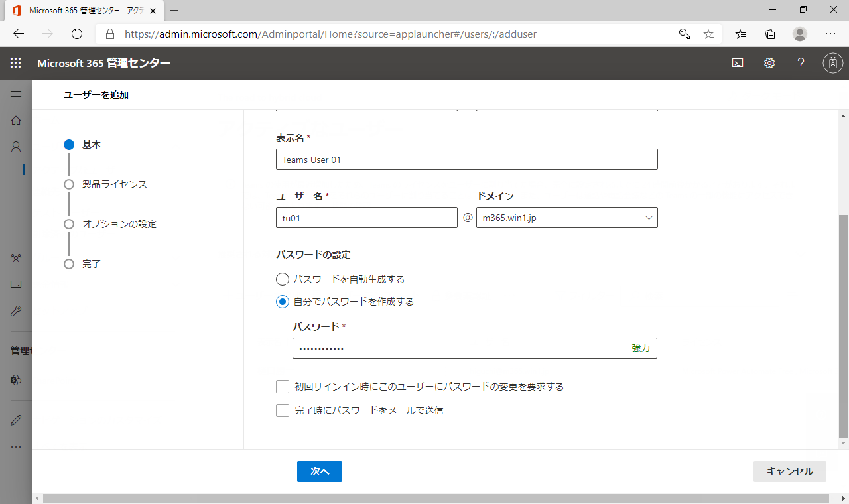Open the browser favorites list icon
Image resolution: width=849 pixels, height=504 pixels.
point(741,34)
